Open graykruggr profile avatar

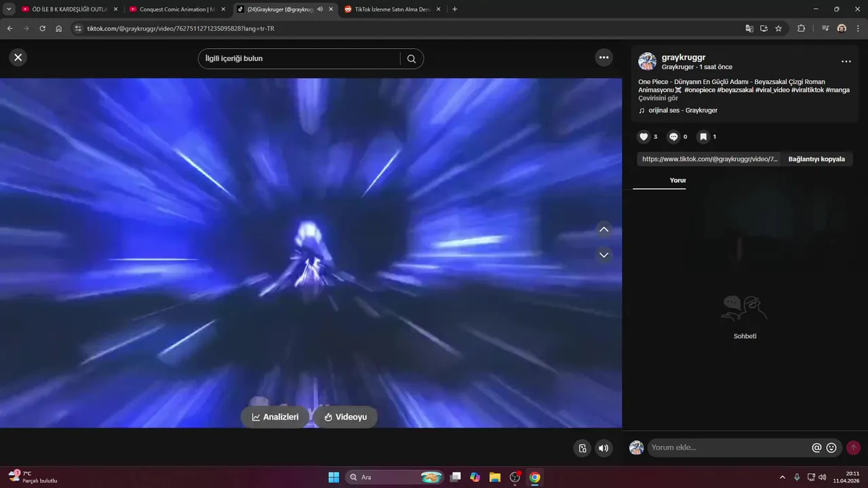(647, 62)
